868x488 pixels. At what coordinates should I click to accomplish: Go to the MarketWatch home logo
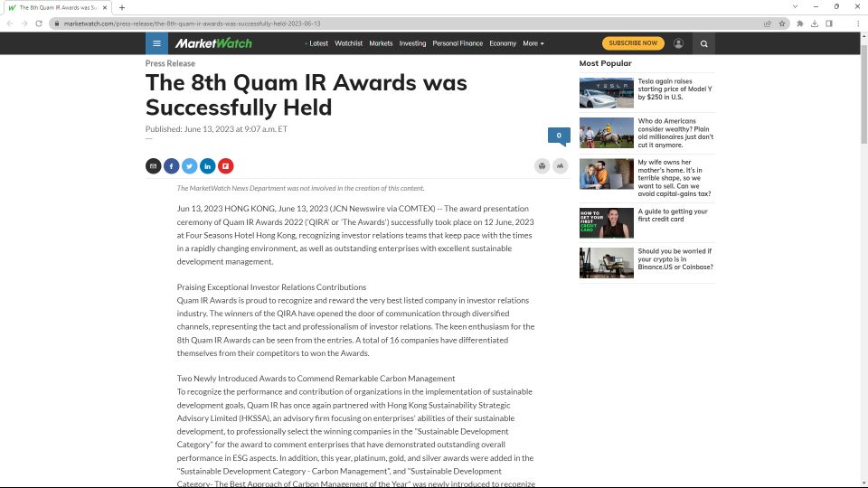(x=213, y=43)
